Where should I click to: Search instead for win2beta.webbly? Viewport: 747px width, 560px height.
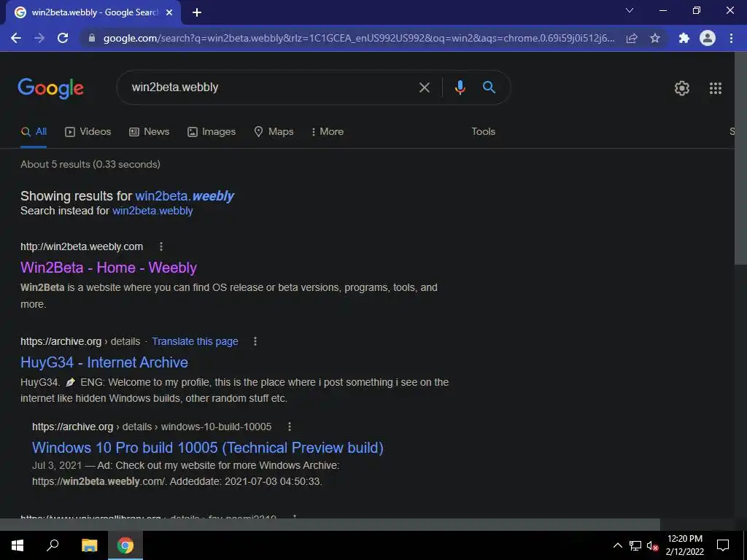tap(152, 211)
